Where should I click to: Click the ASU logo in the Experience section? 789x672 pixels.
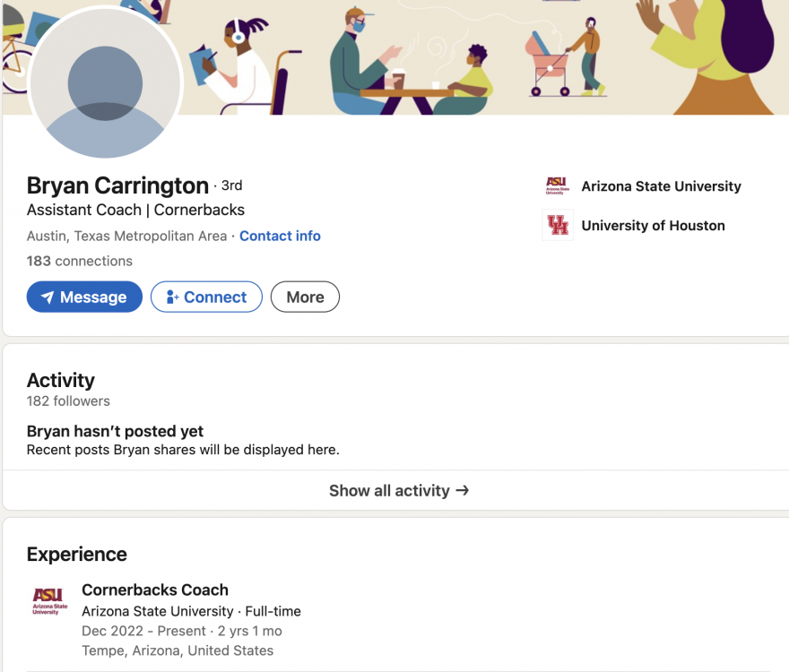[x=49, y=600]
